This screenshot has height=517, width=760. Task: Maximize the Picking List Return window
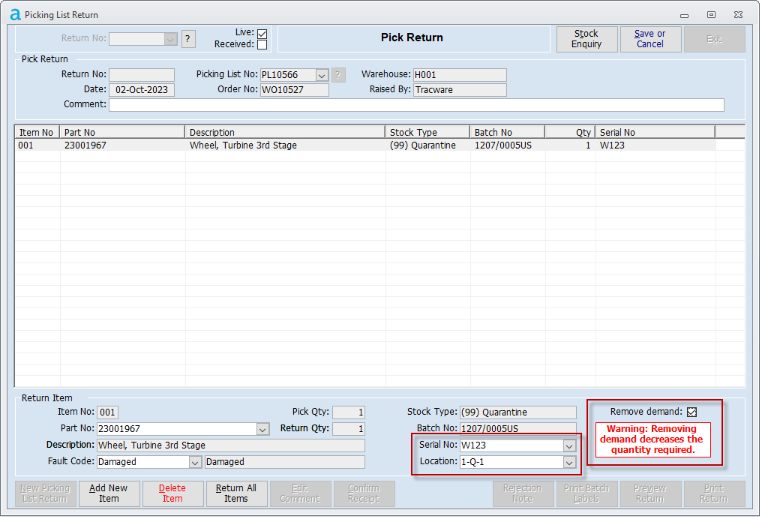pos(711,15)
